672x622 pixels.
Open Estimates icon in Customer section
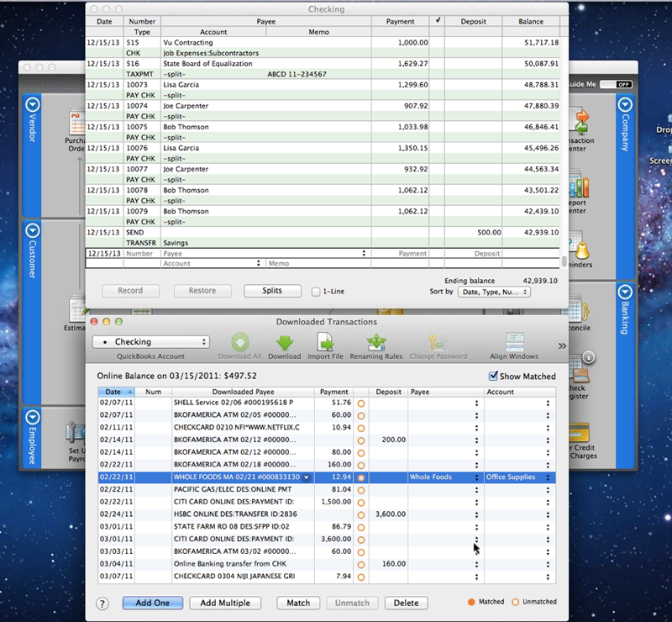coord(77,308)
